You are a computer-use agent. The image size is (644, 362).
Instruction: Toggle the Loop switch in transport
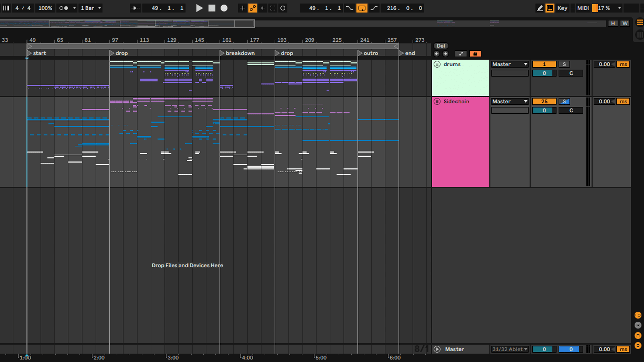click(362, 8)
